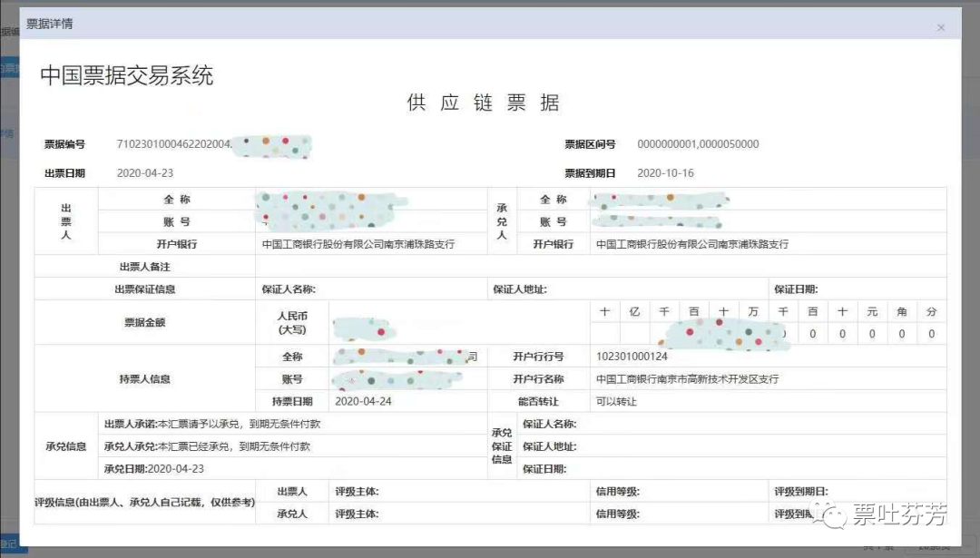Click the 分 column header in the amount grid
This screenshot has width=980, height=558.
[931, 312]
